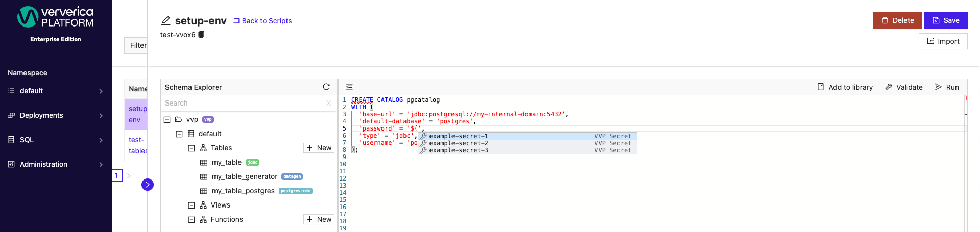Click in the Schema Explorer search field
This screenshot has width=980, height=232.
pos(244,103)
